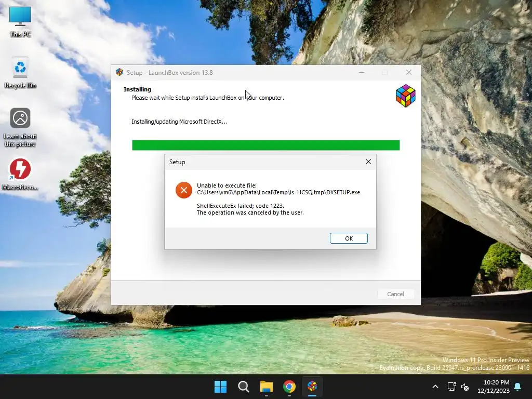Viewport: 532px width, 399px height.
Task: Click the red error icon in dialog
Action: coord(183,190)
